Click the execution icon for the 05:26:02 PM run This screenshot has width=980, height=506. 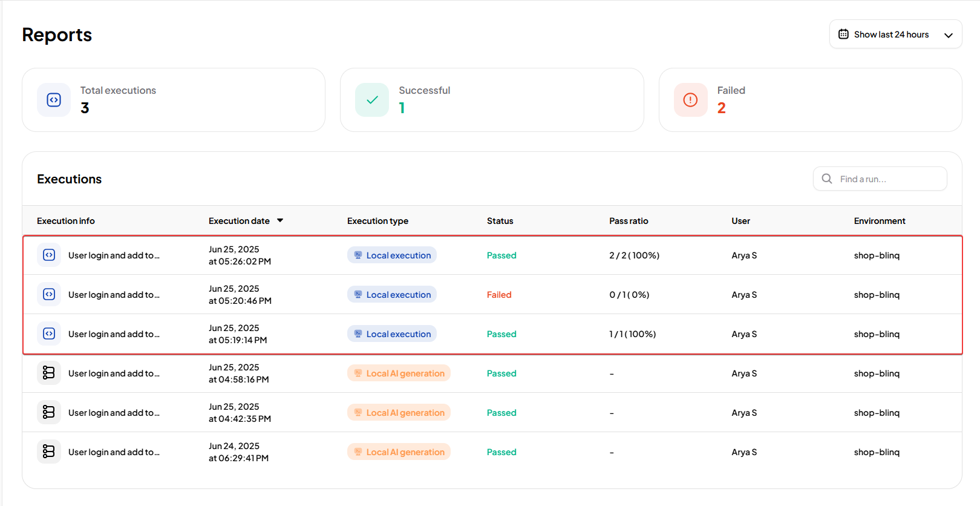pos(49,255)
